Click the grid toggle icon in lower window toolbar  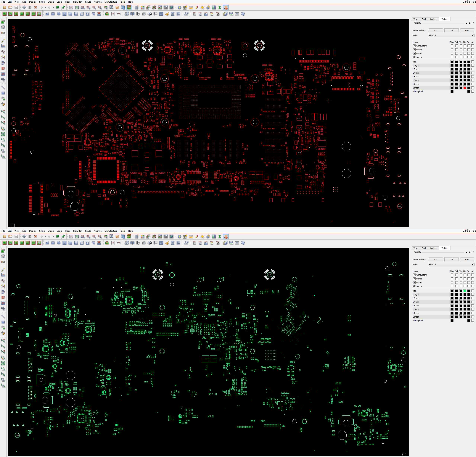tap(137, 236)
